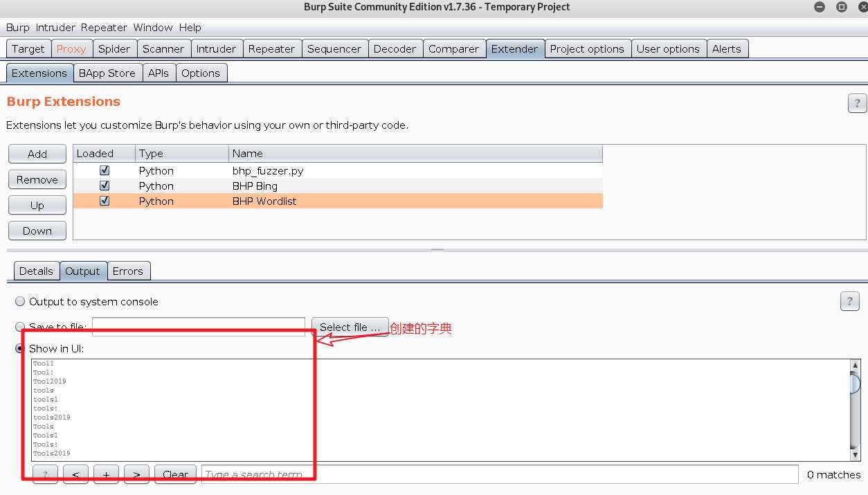The image size is (868, 495).
Task: Open the APIs sub-tab
Action: (x=159, y=73)
